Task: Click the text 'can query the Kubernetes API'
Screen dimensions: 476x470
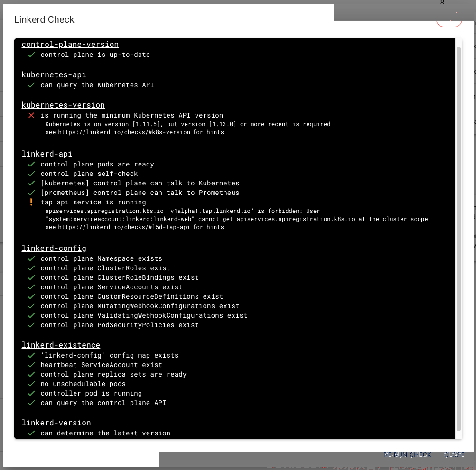Action: 97,85
